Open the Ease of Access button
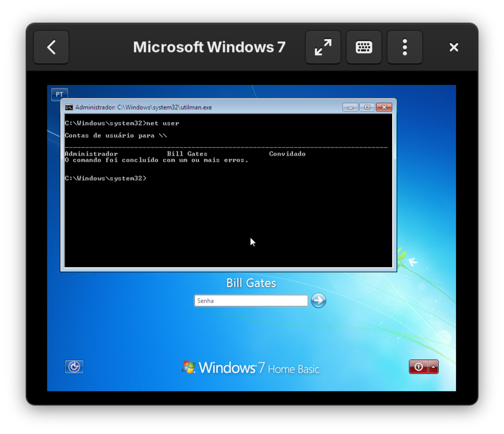Viewport: 504px width, 434px height. click(x=74, y=367)
